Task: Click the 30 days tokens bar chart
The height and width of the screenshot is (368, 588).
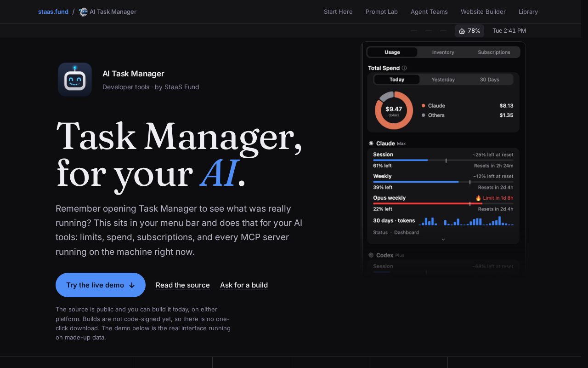Action: pos(466,221)
